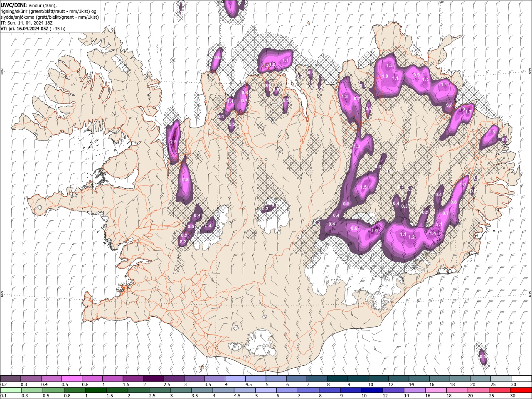Click the '15W' longitude label at top
The width and height of the screenshot is (532, 399).
click(440, 2)
